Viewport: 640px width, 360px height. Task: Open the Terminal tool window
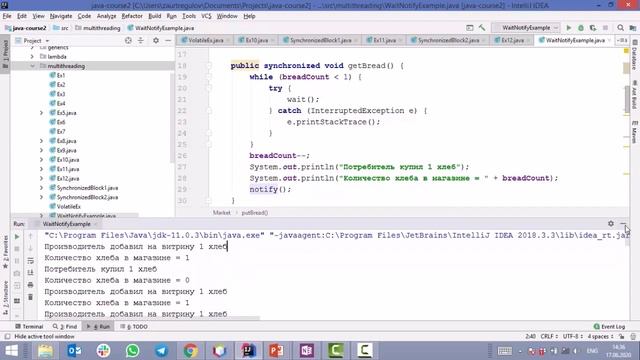tap(29, 327)
